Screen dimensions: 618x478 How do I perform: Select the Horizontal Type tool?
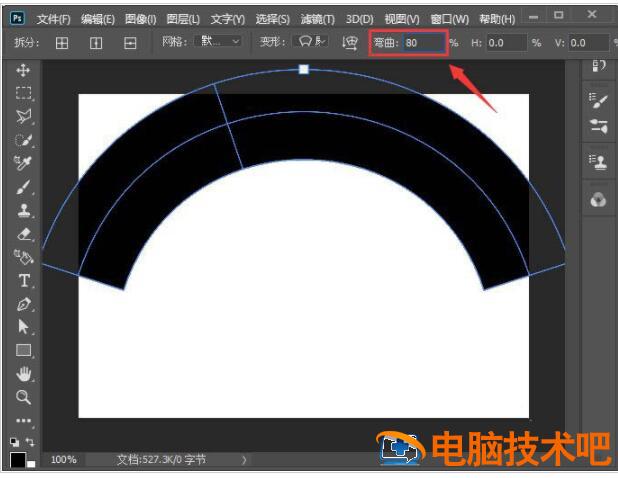(24, 281)
